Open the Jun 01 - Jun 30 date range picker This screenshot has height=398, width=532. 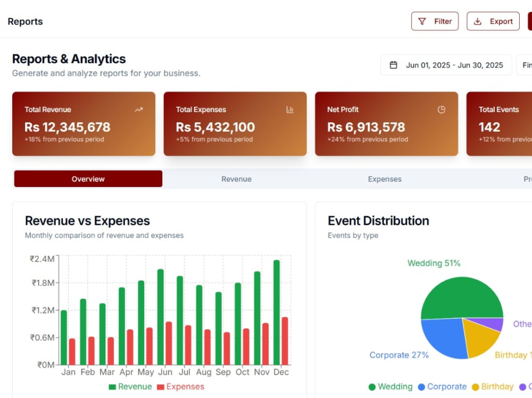(446, 65)
